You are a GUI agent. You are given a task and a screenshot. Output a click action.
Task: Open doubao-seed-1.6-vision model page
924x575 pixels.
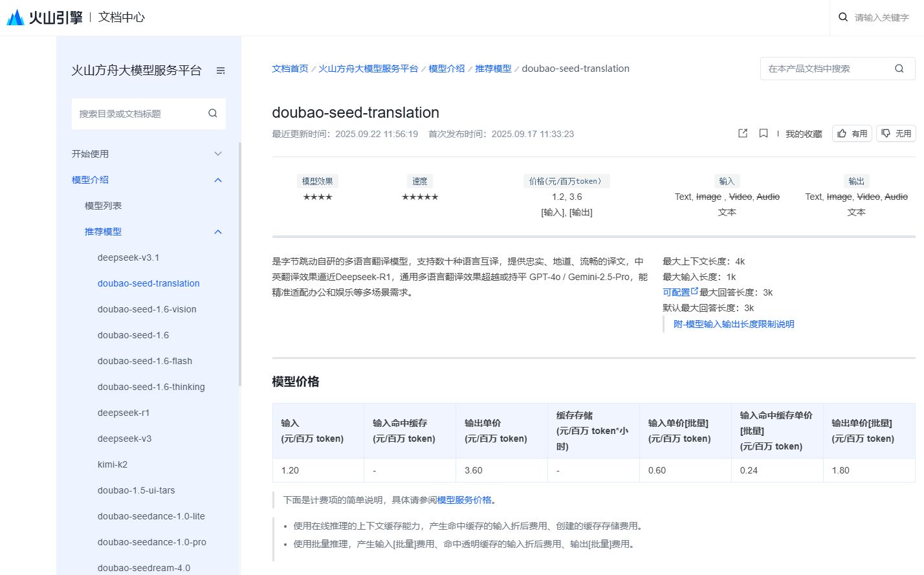[x=147, y=309]
